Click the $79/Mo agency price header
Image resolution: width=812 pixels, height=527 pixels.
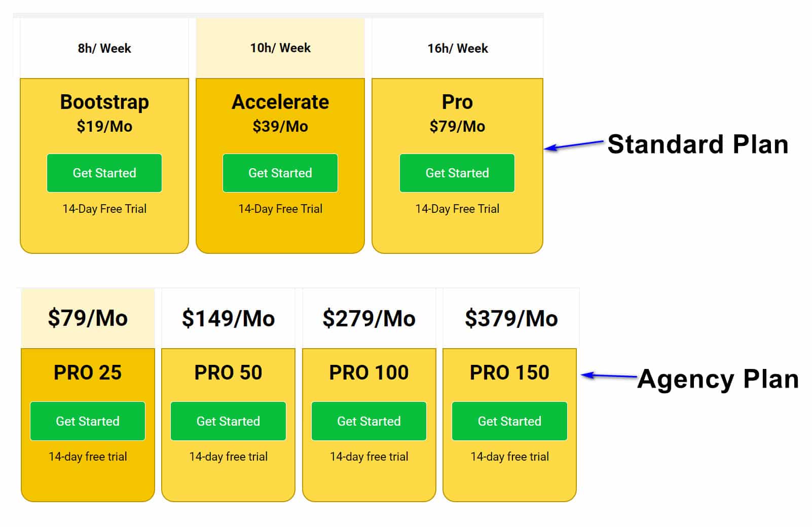tap(87, 318)
